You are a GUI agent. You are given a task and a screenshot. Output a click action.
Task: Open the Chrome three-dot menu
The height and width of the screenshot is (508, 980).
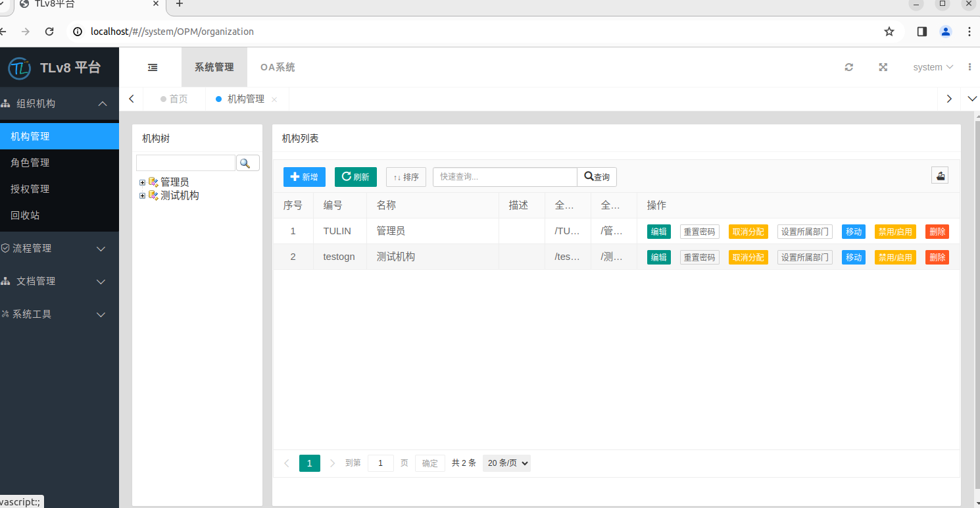(x=969, y=31)
